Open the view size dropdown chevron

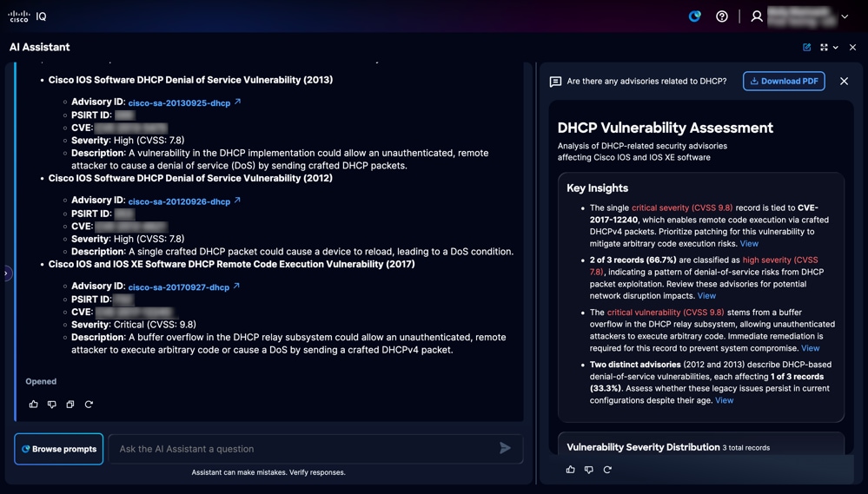click(x=836, y=48)
